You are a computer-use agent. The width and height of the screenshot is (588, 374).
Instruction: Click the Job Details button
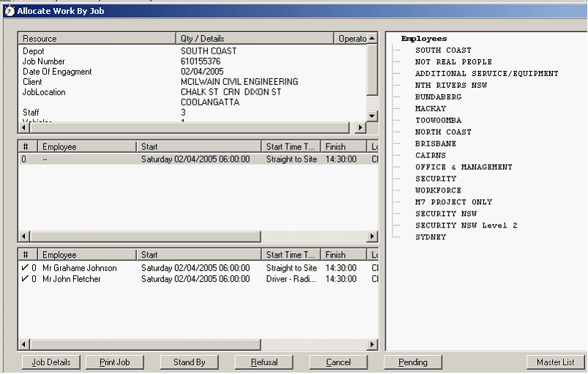tap(51, 362)
